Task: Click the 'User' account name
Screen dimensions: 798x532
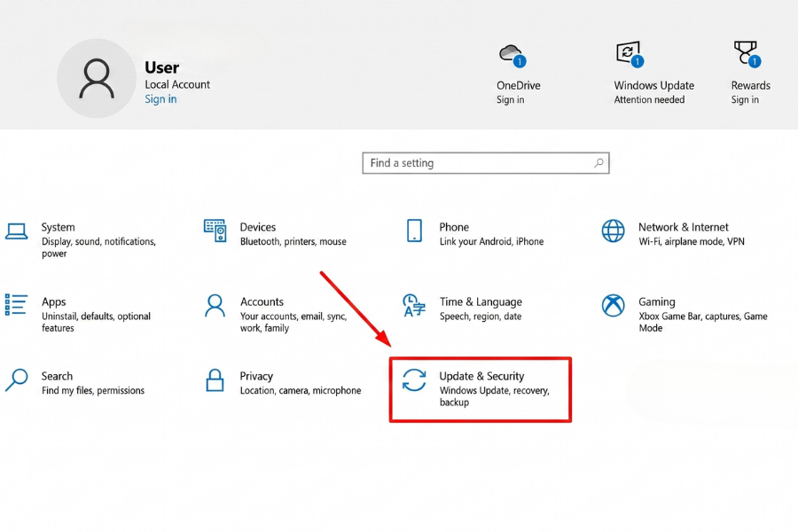Action: [x=161, y=67]
